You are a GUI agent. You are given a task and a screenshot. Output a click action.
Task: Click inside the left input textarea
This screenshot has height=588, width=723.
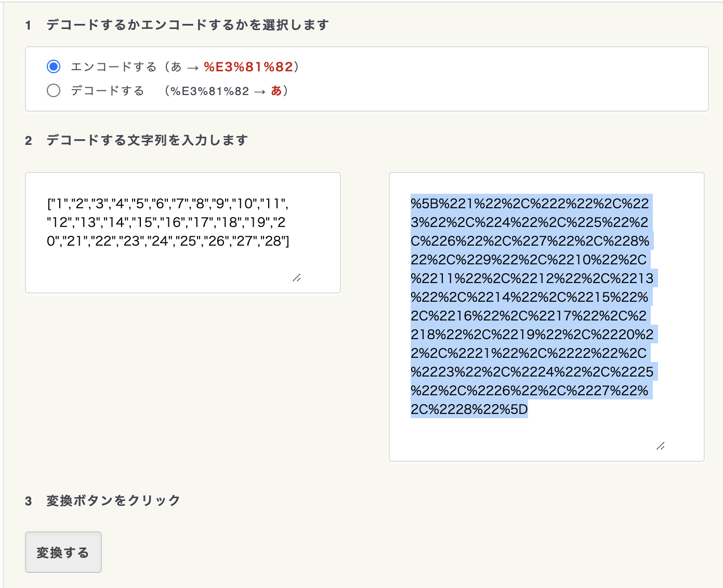(x=183, y=233)
